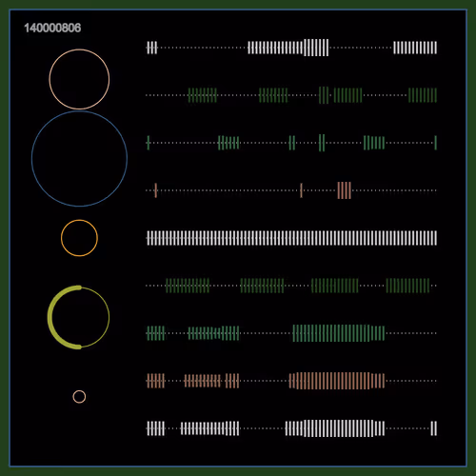Image resolution: width=476 pixels, height=476 pixels.
Task: Click the white bar cluster at top row's right end
Action: 415,48
